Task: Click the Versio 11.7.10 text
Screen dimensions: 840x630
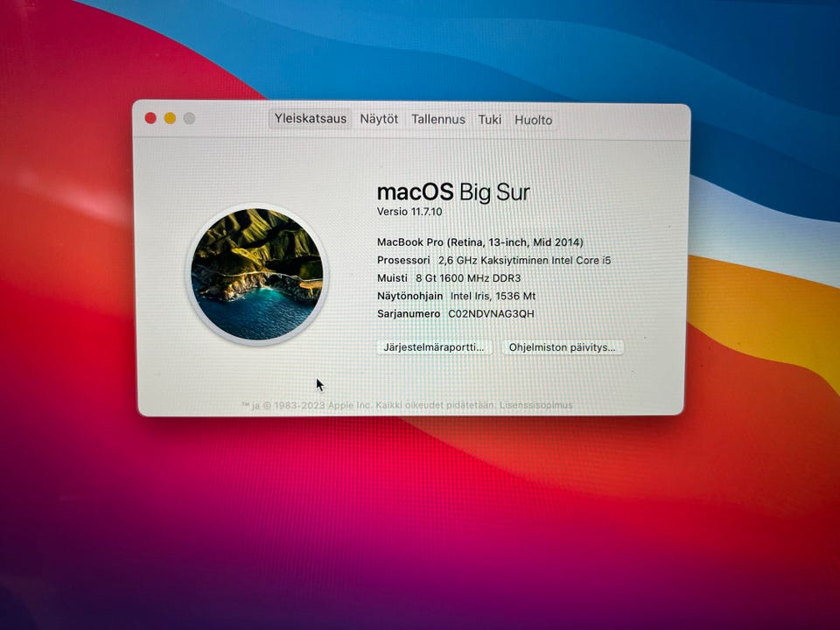Action: (409, 212)
